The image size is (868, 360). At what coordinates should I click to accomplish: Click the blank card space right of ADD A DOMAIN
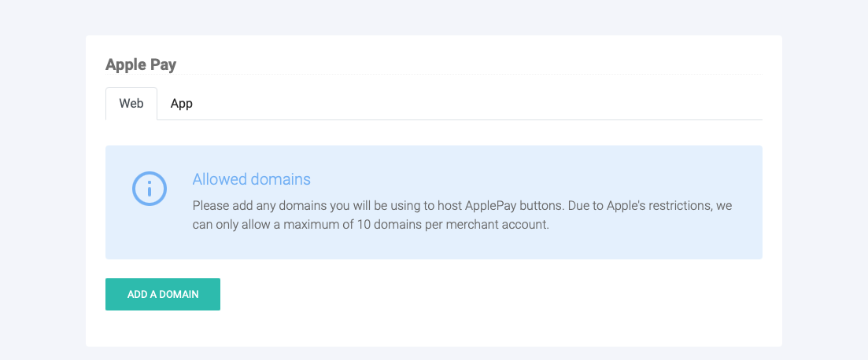(472, 294)
